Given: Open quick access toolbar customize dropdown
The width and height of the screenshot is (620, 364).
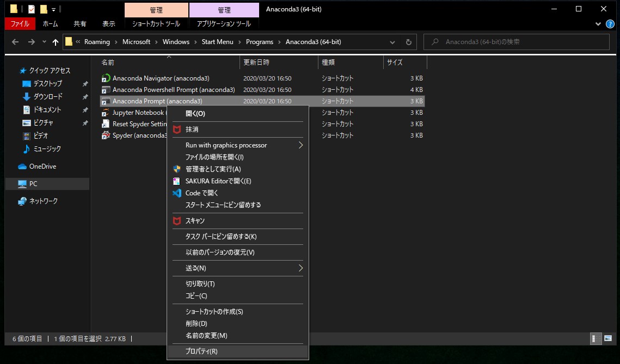Looking at the screenshot, I should [x=53, y=9].
